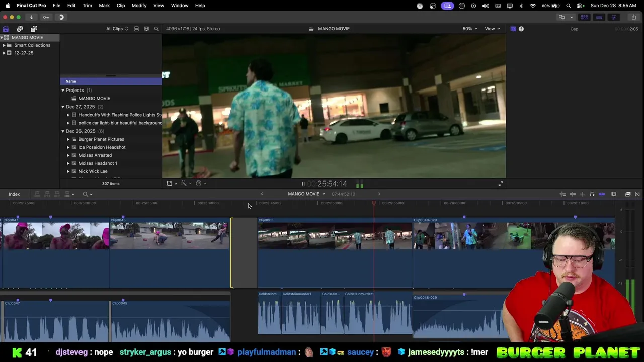The width and height of the screenshot is (644, 362).
Task: Open the File menu
Action: coord(57,6)
